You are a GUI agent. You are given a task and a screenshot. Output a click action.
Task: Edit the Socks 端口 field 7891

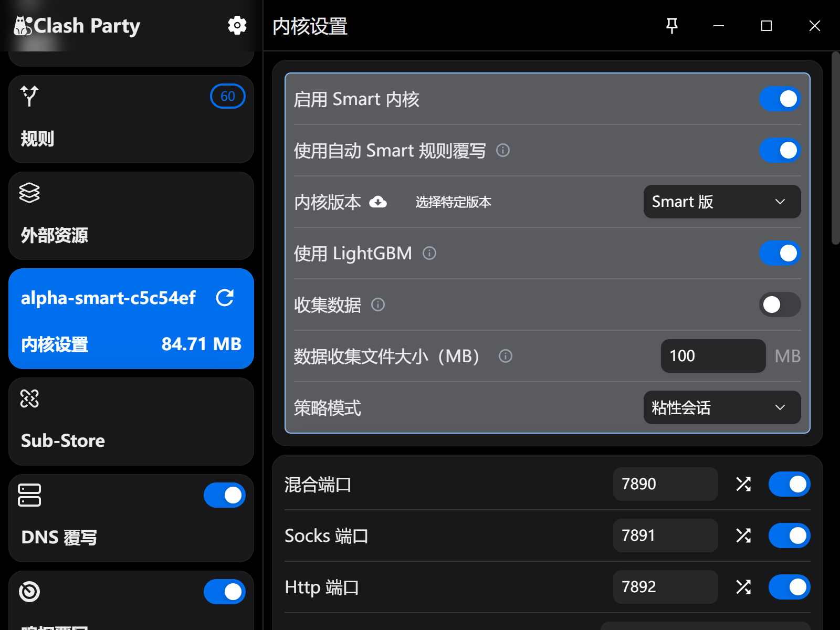pyautogui.click(x=665, y=535)
